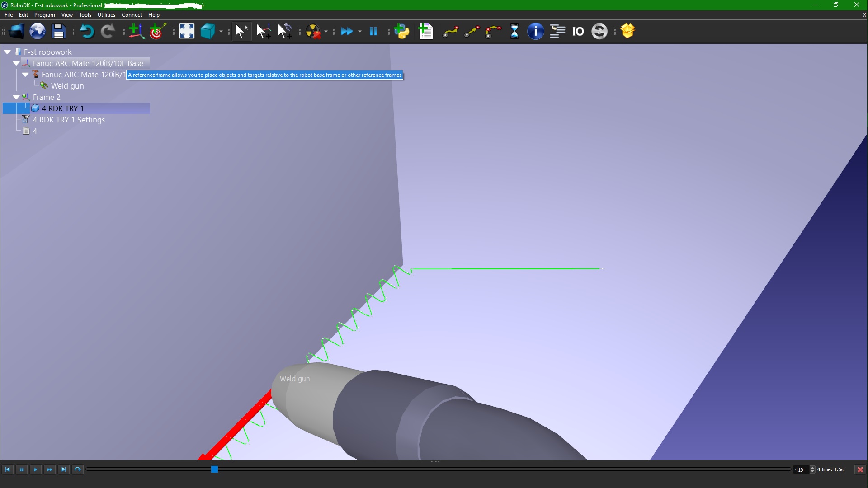Select the 4 RDK TRY 1 Settings item
868x488 pixels.
pos(69,120)
